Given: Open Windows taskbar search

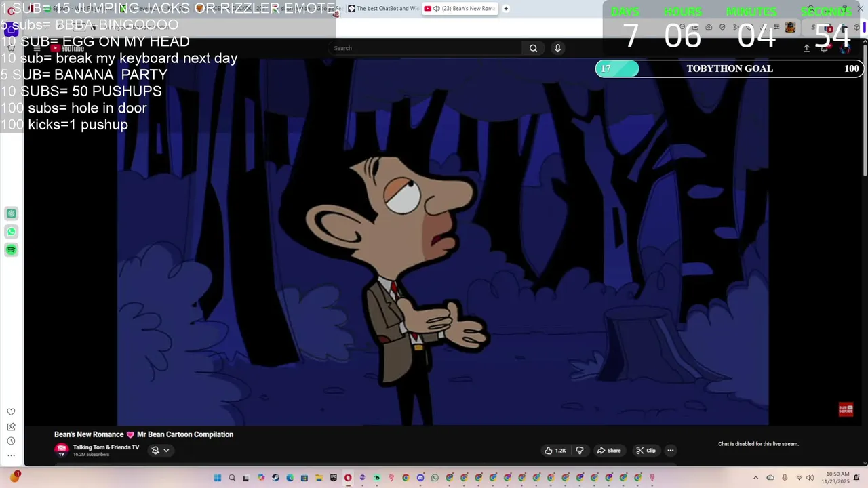Looking at the screenshot, I should click(x=232, y=478).
